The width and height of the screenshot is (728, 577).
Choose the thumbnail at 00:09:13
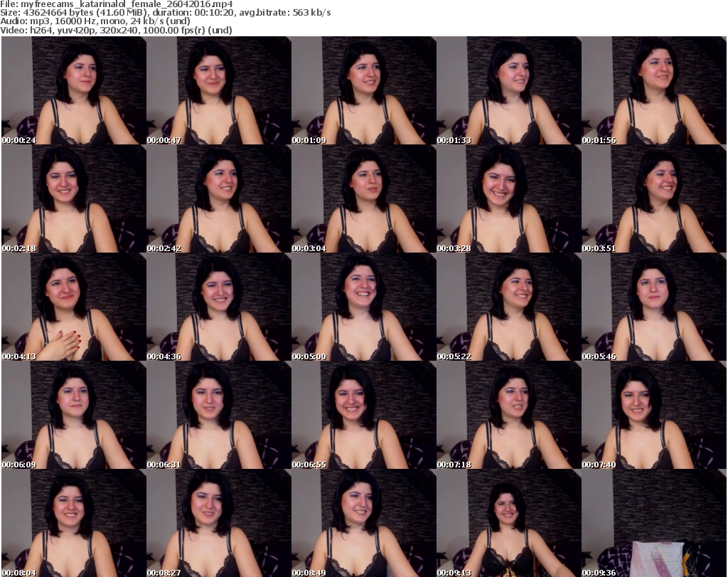[509, 523]
